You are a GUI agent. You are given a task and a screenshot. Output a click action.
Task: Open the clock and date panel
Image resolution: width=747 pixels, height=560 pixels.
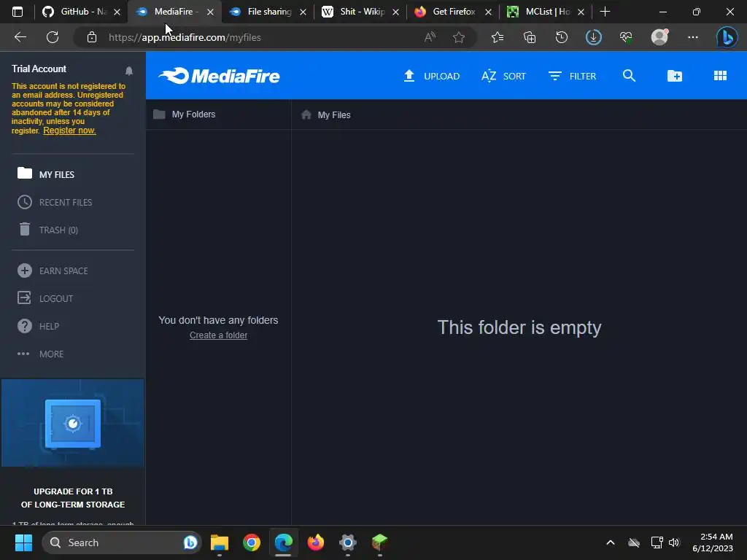point(713,542)
